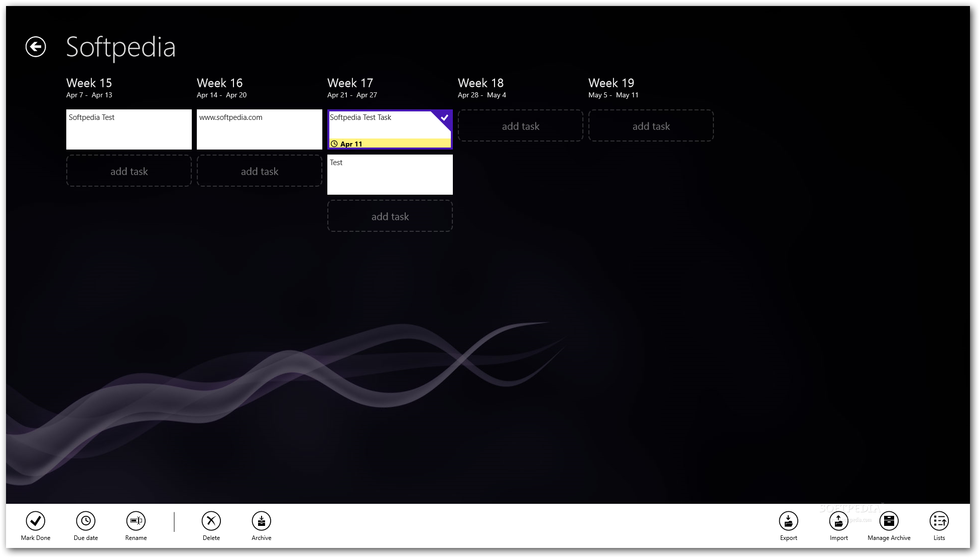Click the Week 15 header
980x558 pixels.
[x=89, y=83]
